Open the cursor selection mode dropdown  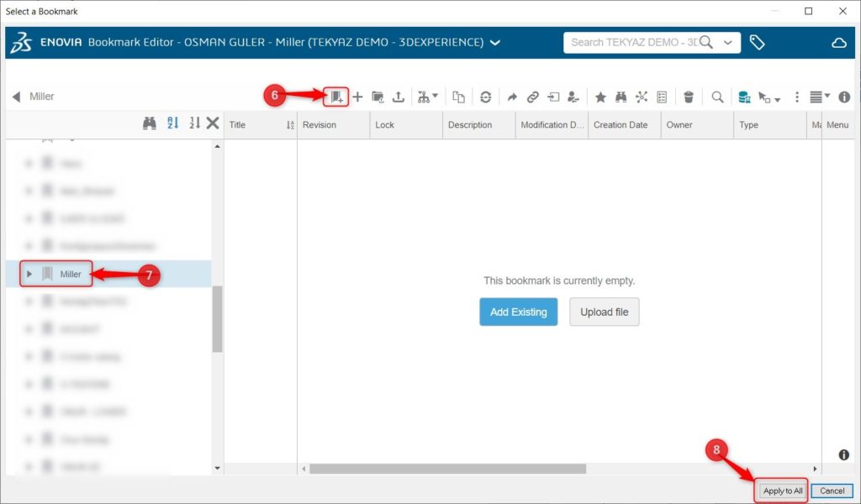pos(769,97)
